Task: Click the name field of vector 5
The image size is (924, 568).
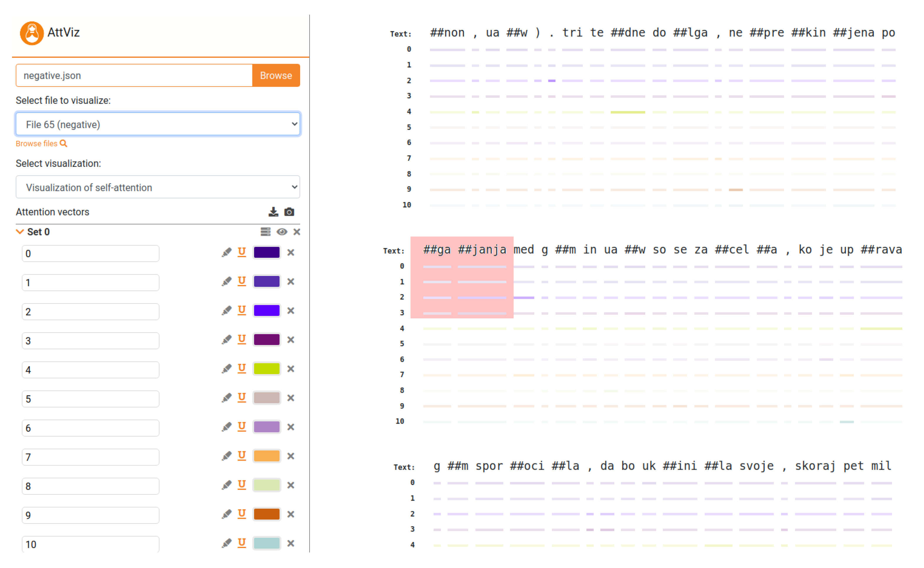Action: [90, 399]
